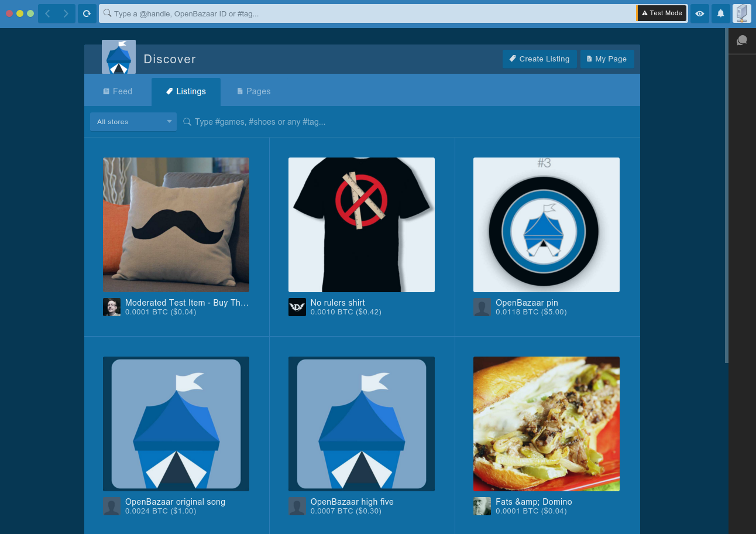The width and height of the screenshot is (756, 534).
Task: Click price '0.0007 BTC ($0.30)'
Action: 346,511
